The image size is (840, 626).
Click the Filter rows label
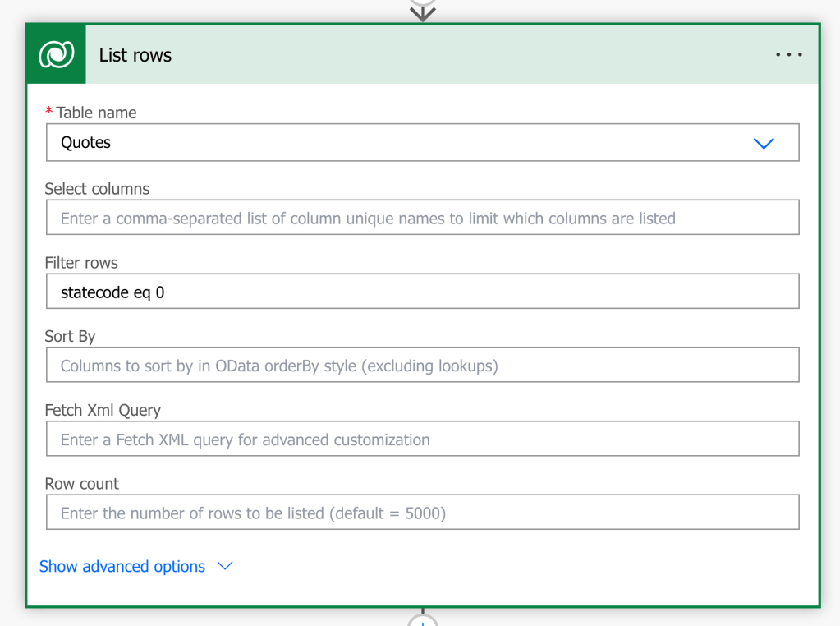(x=81, y=263)
